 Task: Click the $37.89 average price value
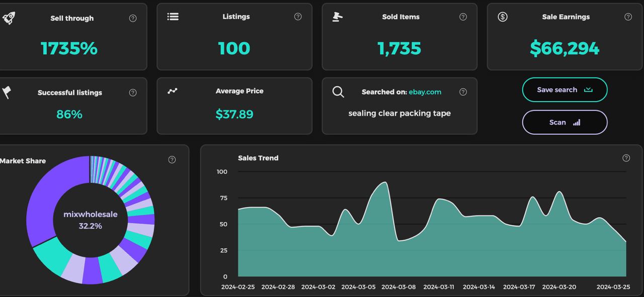[x=234, y=114]
